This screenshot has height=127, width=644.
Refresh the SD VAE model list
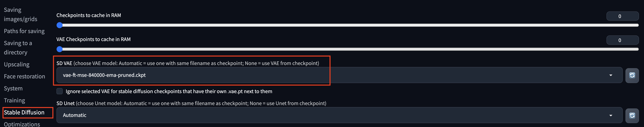pos(632,75)
